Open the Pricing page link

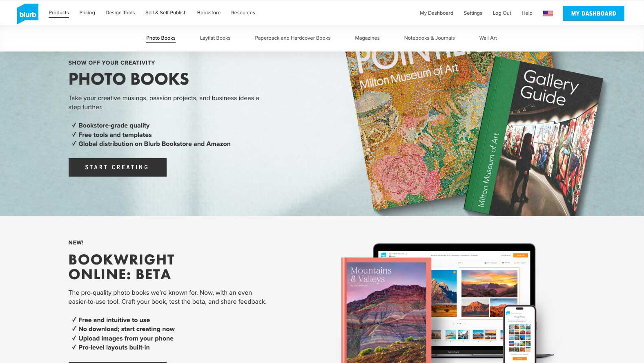(87, 13)
